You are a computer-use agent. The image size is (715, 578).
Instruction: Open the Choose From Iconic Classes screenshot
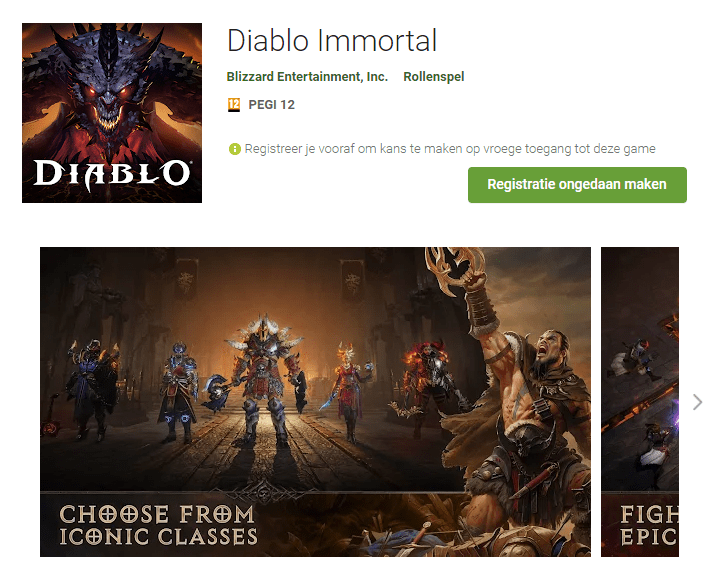point(315,401)
